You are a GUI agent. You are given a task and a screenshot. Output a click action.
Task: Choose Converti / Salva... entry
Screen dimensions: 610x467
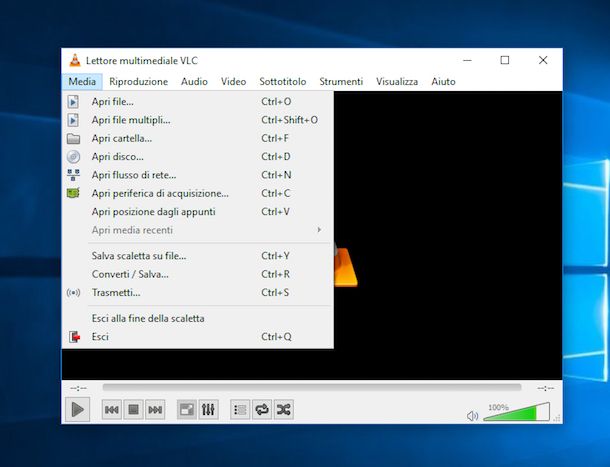pos(198,274)
